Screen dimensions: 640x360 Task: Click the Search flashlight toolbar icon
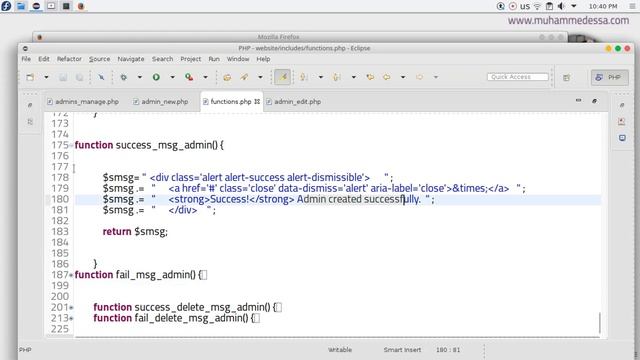(244, 77)
